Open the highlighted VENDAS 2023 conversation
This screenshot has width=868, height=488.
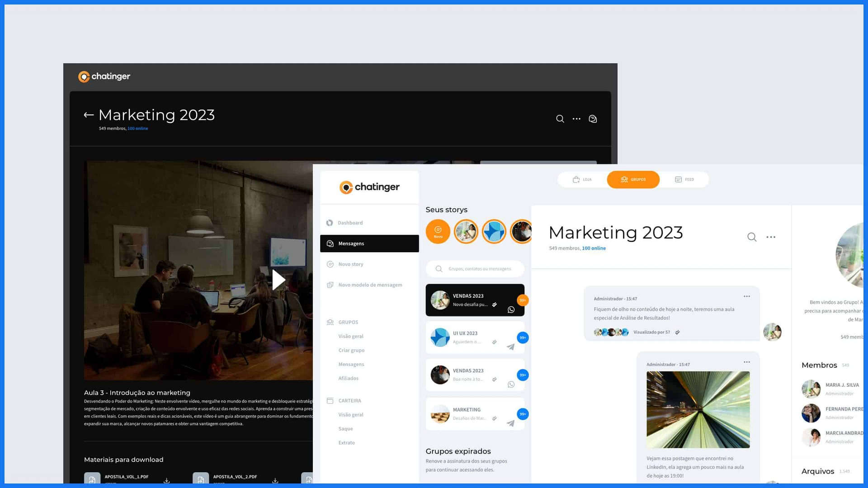point(475,300)
